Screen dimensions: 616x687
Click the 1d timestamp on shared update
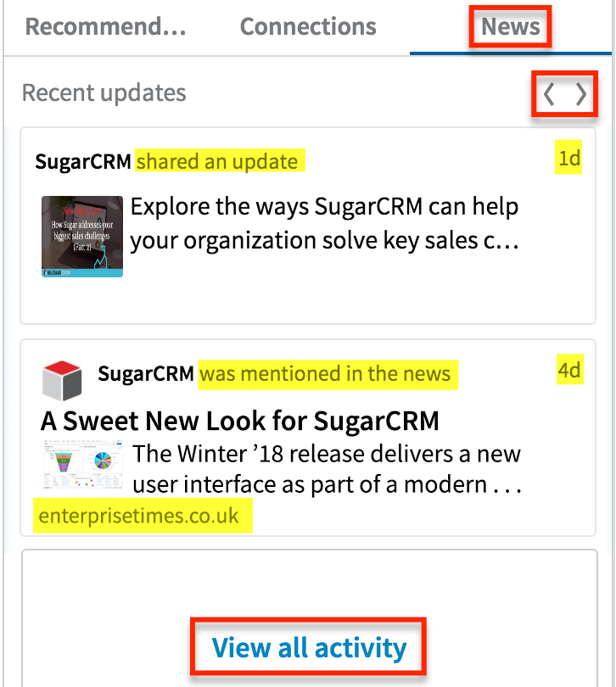[x=568, y=159]
